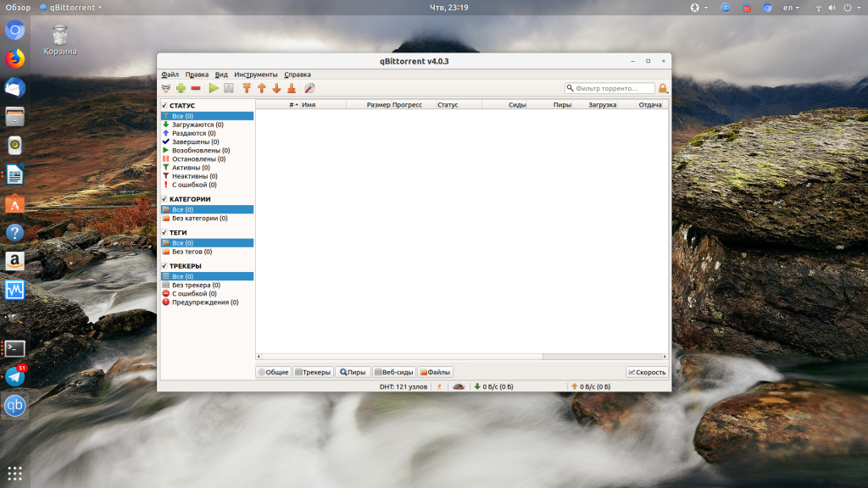Click the green resume play icon
The image size is (868, 488).
tap(214, 88)
